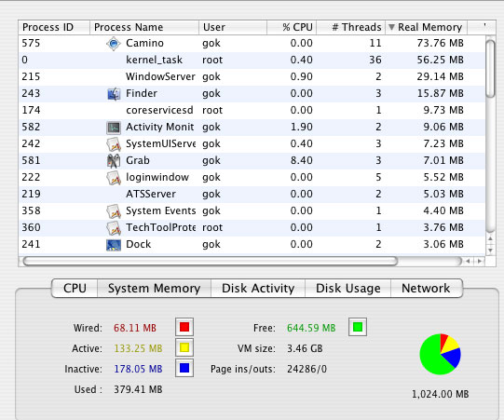Click the memory usage pie chart

pos(440,354)
